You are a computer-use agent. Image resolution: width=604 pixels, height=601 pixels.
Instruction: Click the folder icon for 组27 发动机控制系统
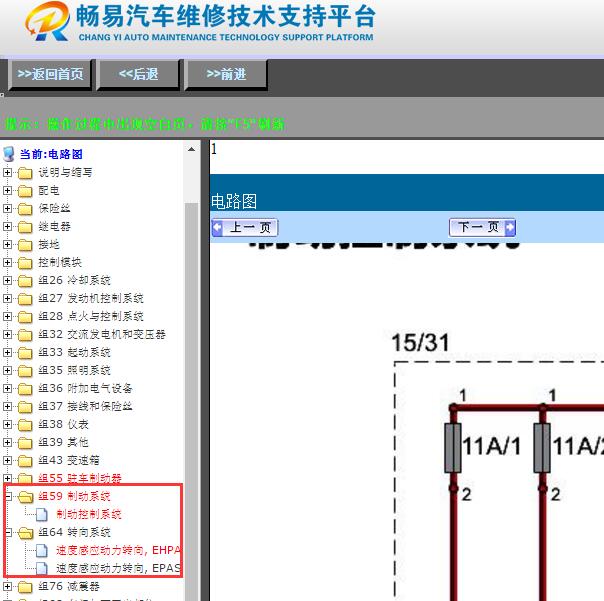tap(25, 299)
